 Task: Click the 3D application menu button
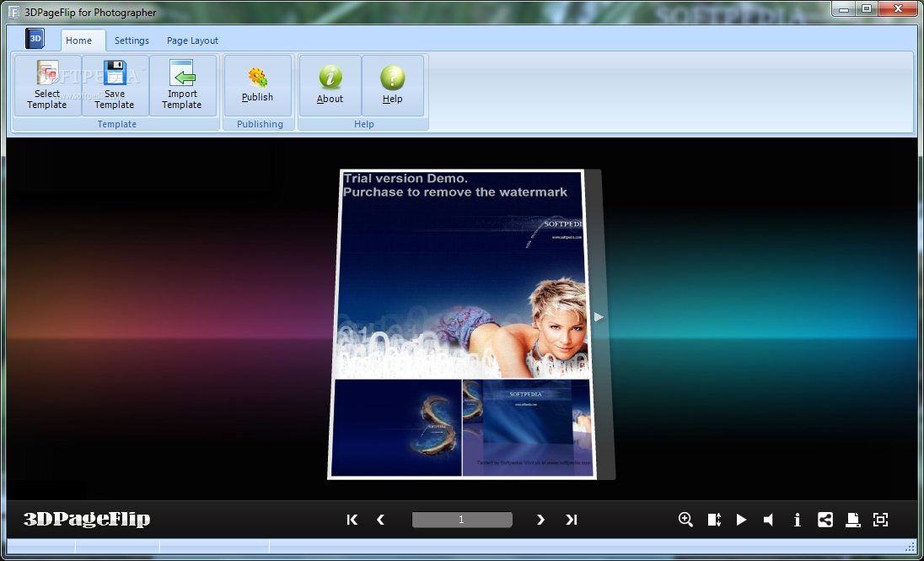point(35,39)
